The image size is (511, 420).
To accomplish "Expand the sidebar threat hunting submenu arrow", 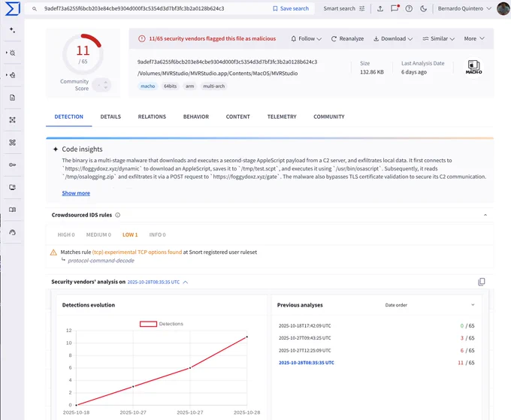I will (7, 53).
